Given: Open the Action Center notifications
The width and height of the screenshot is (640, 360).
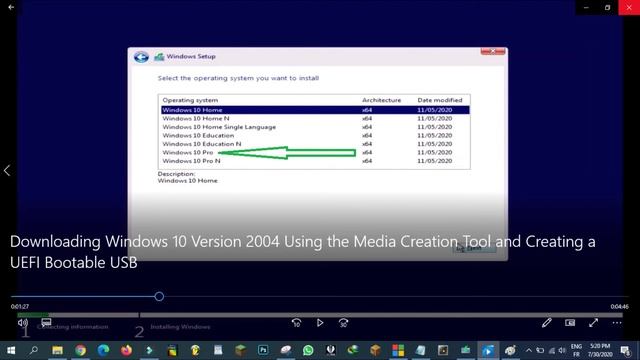Looking at the screenshot, I should click(626, 350).
